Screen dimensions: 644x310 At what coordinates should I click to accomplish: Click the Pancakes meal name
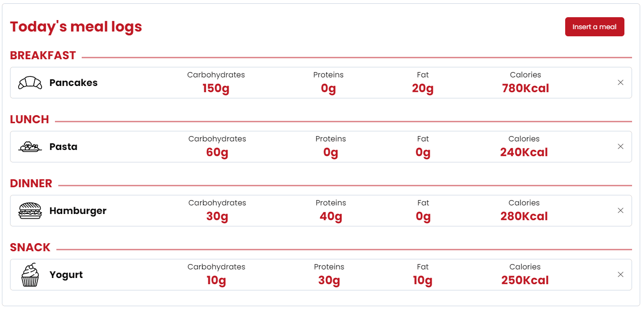tap(74, 83)
